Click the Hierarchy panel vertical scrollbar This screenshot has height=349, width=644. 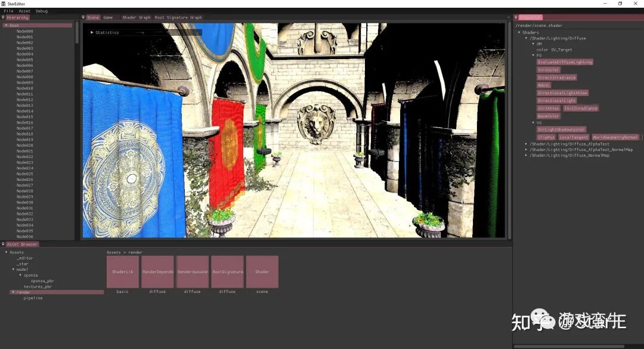77,33
